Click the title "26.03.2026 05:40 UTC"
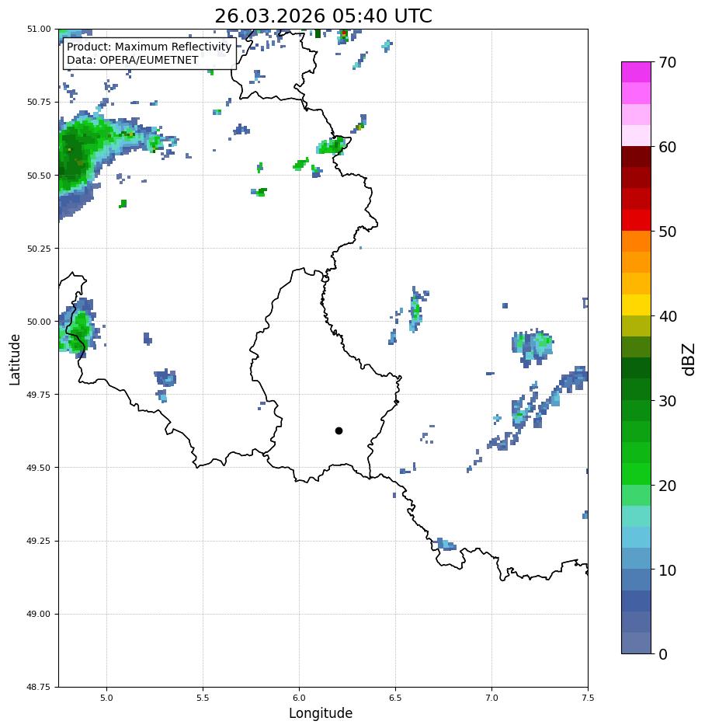 tap(323, 16)
